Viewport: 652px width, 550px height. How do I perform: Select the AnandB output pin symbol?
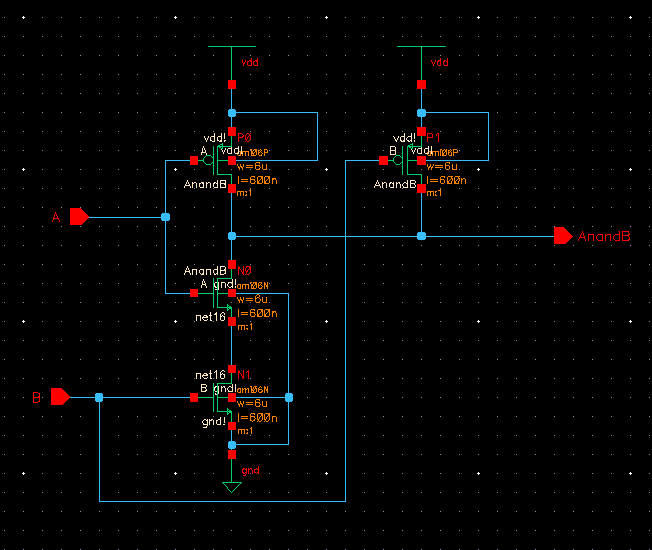pos(563,236)
